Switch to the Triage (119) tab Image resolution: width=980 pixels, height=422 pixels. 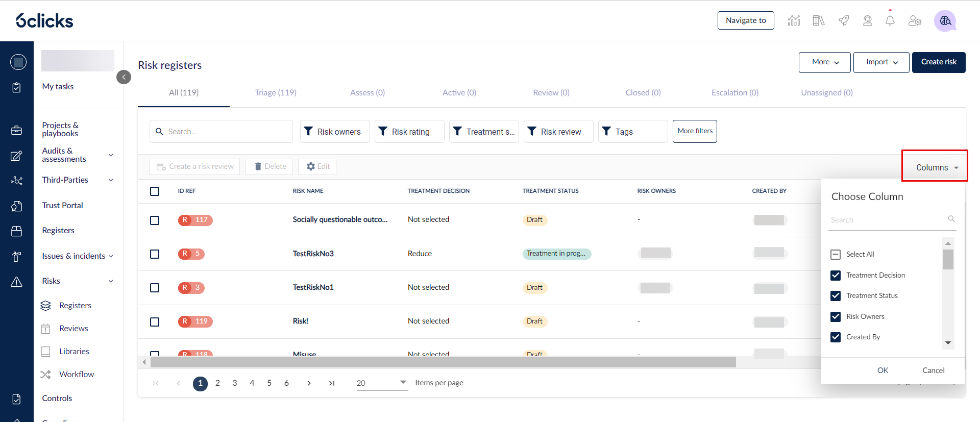pyautogui.click(x=276, y=92)
